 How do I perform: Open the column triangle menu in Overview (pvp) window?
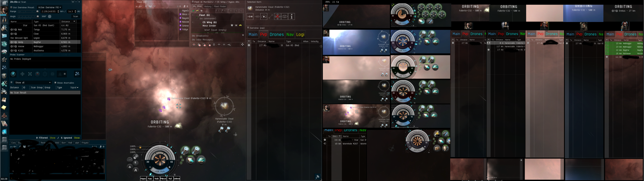(x=249, y=41)
